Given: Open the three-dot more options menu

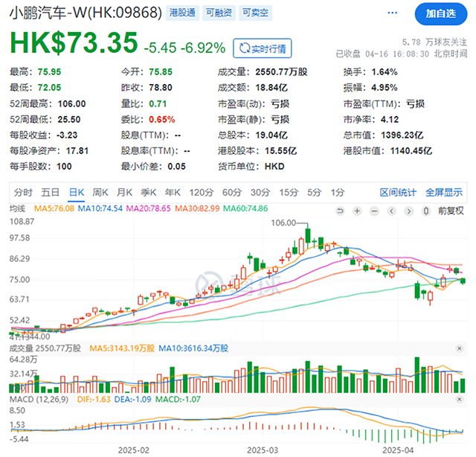Looking at the screenshot, I should pos(392,13).
